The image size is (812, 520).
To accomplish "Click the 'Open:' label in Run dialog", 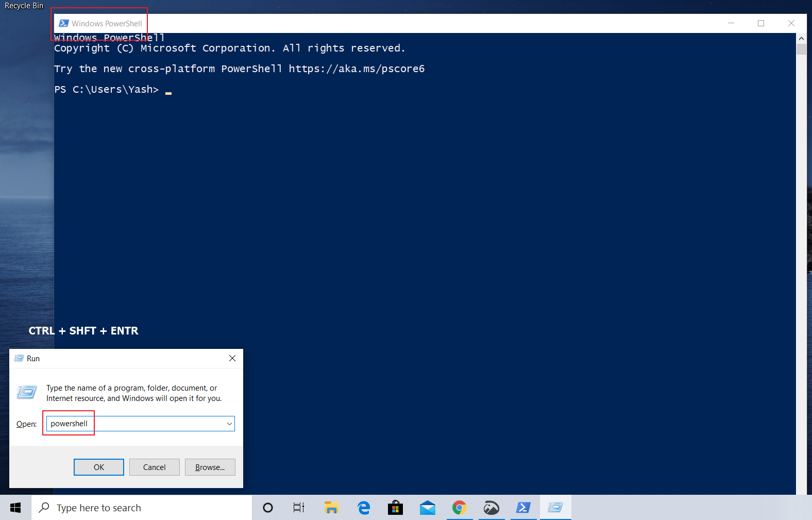I will click(26, 424).
